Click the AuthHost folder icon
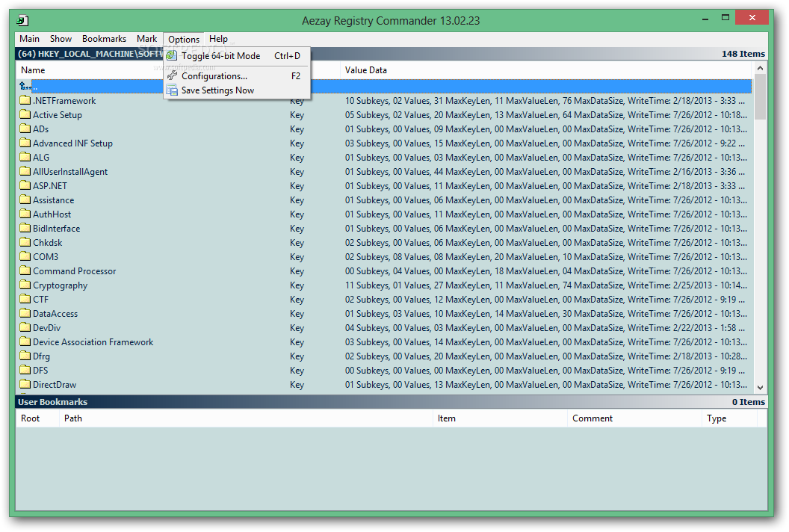 click(x=25, y=214)
